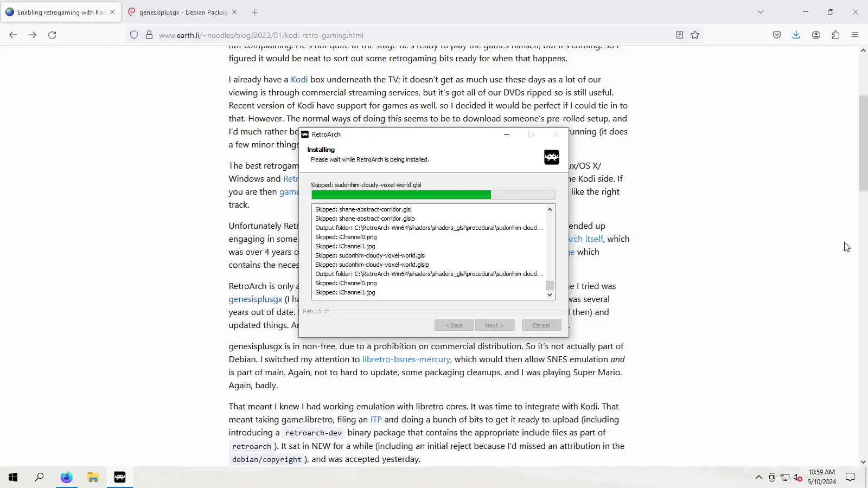Click the Cancel button in the installer

[x=541, y=325]
